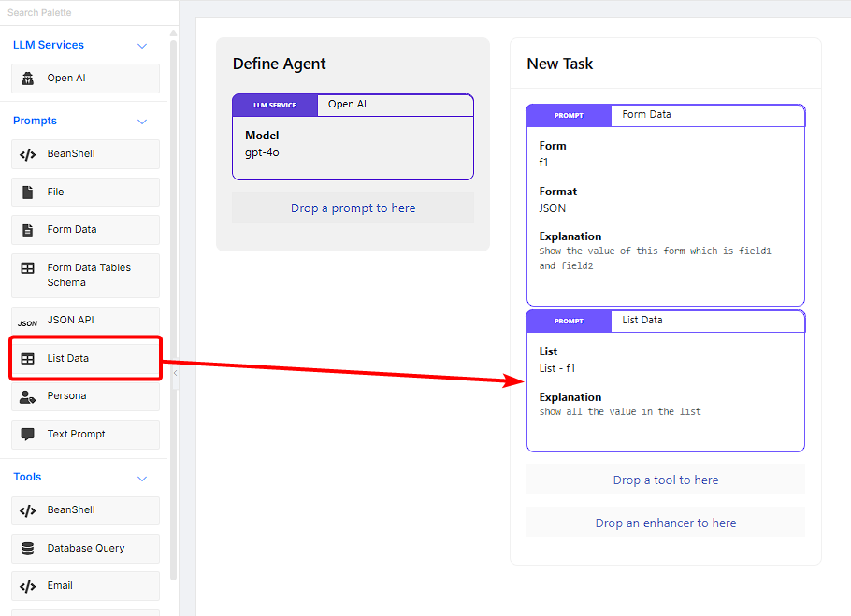This screenshot has width=851, height=616.
Task: Select the File prompt item
Action: pos(85,192)
